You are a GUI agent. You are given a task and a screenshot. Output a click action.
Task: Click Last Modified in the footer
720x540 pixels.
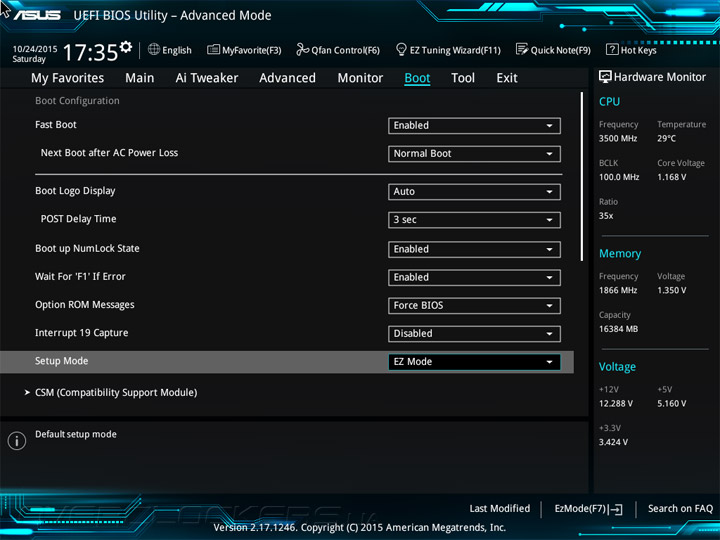pos(500,509)
